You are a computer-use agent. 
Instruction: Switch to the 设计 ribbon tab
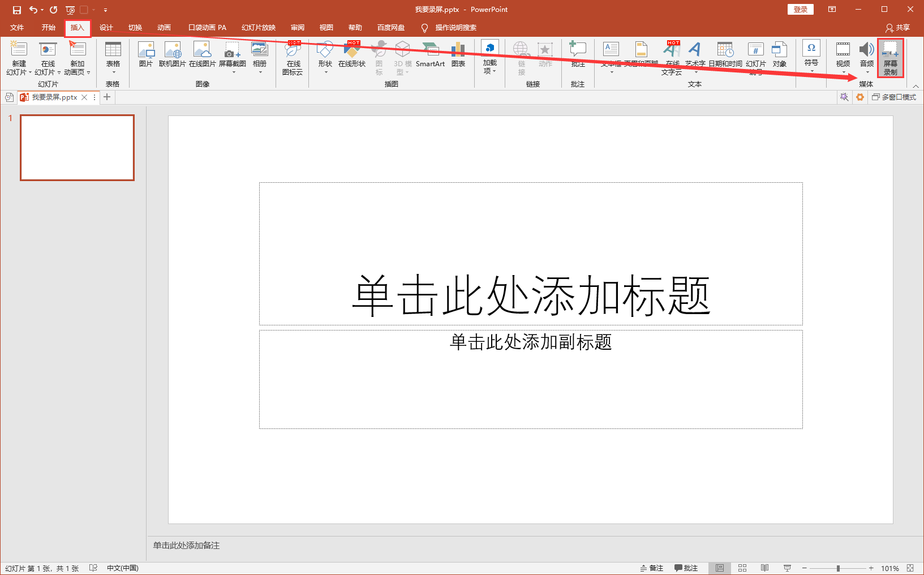(106, 27)
